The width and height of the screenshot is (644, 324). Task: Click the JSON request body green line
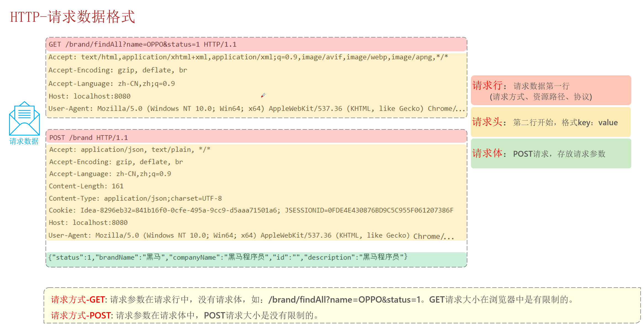click(228, 257)
